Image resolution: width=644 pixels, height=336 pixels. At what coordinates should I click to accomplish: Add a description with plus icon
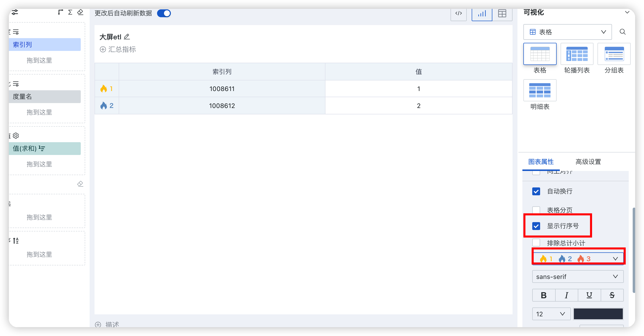[x=98, y=324]
